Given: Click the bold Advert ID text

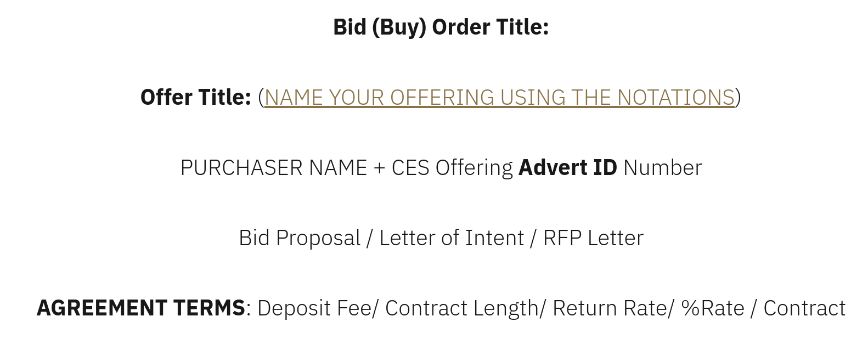Looking at the screenshot, I should 567,168.
